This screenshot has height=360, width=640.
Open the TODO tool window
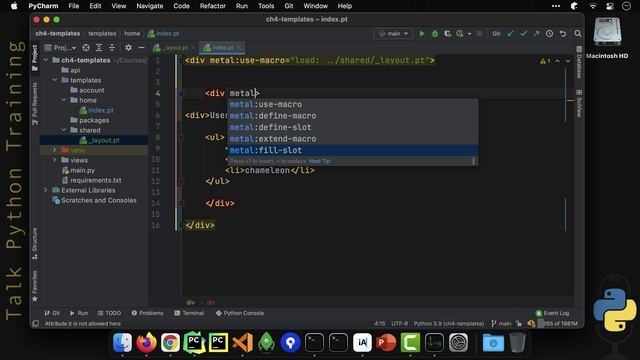point(109,313)
